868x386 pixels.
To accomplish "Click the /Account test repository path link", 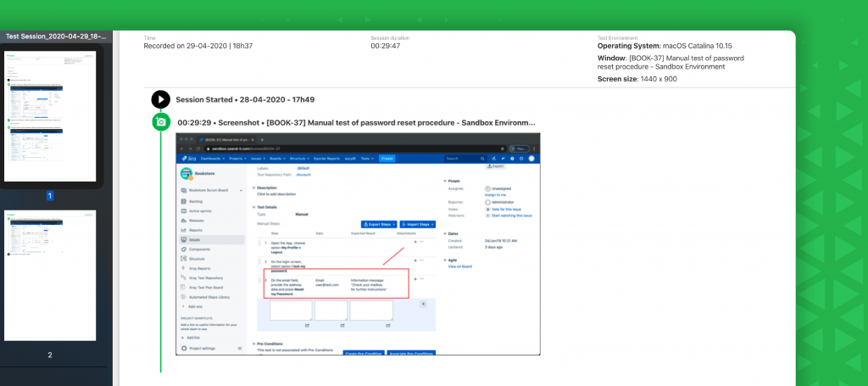I will pos(303,175).
